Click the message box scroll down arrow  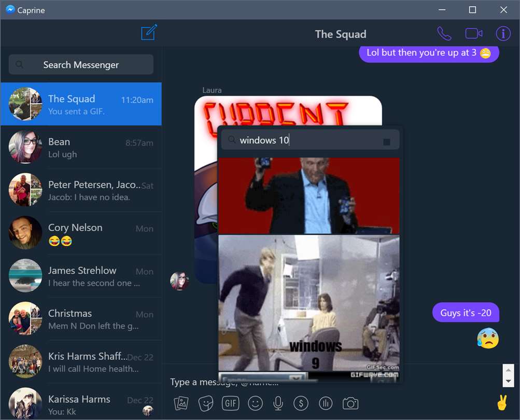point(508,381)
